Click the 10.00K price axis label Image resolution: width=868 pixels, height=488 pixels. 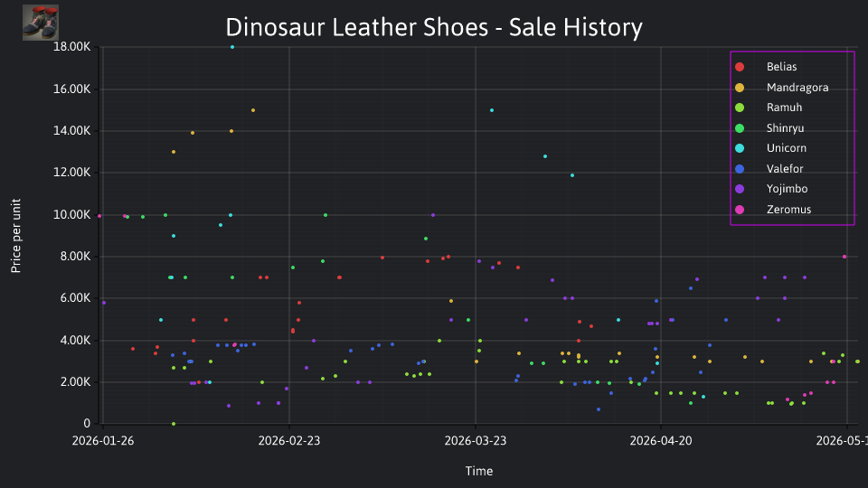point(71,215)
